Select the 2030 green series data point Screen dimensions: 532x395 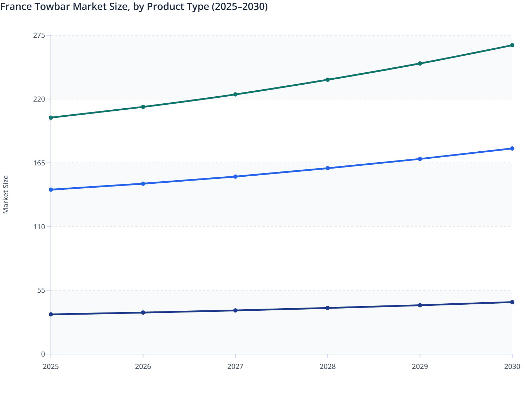[x=512, y=45]
